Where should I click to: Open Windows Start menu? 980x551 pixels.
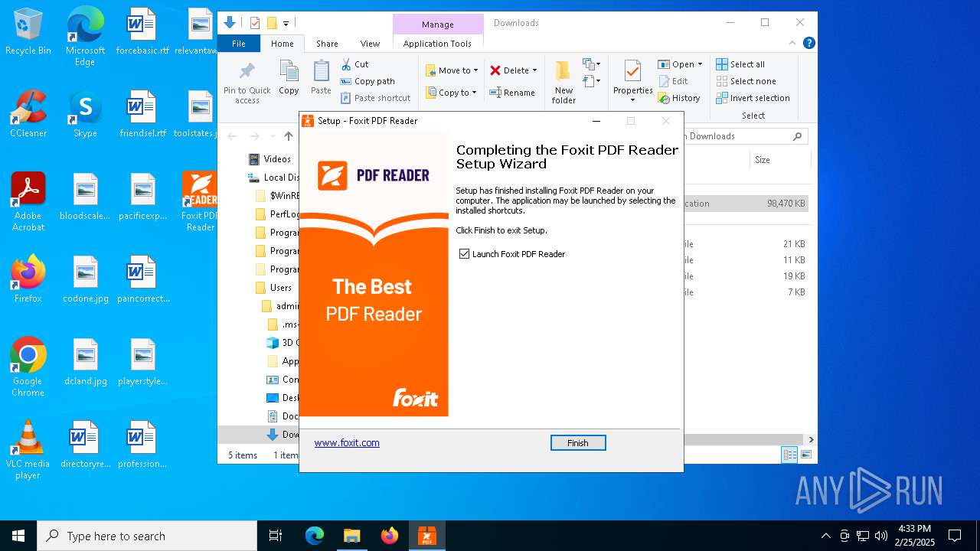pos(18,536)
